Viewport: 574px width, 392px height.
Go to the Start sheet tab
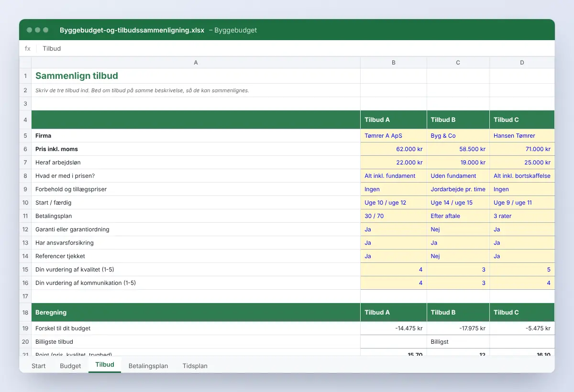pyautogui.click(x=39, y=366)
